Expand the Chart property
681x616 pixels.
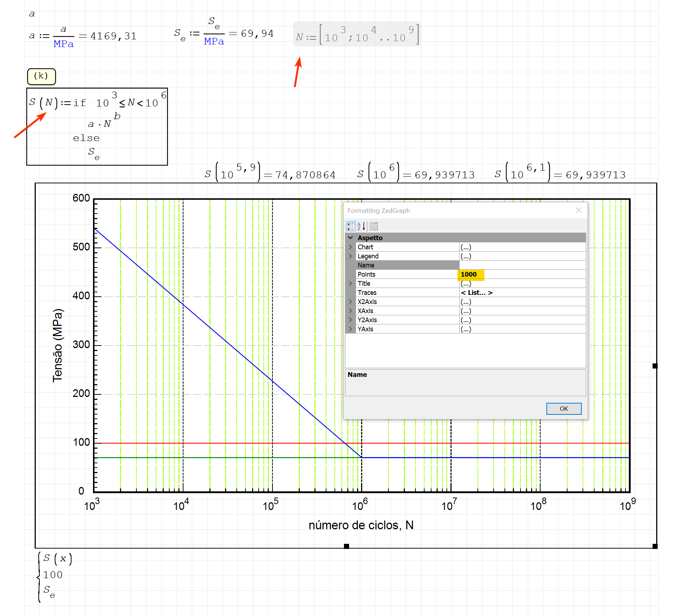coord(351,247)
